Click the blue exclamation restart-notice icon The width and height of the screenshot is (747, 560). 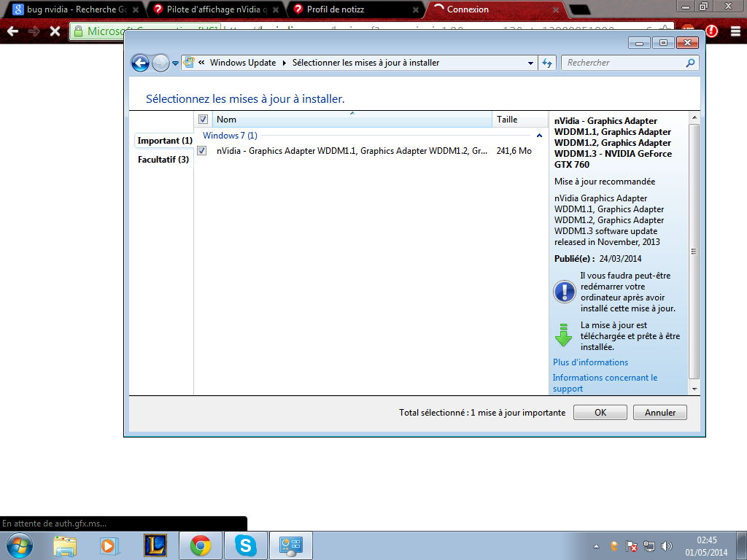[x=565, y=292]
